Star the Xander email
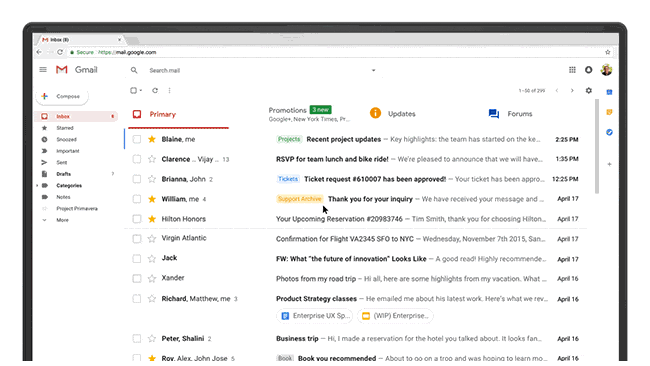The image size is (650, 366). coord(152,278)
